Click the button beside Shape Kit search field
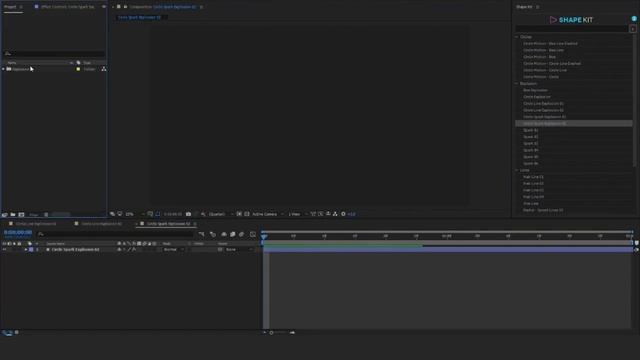Viewport: 640px width, 360px height. click(633, 29)
